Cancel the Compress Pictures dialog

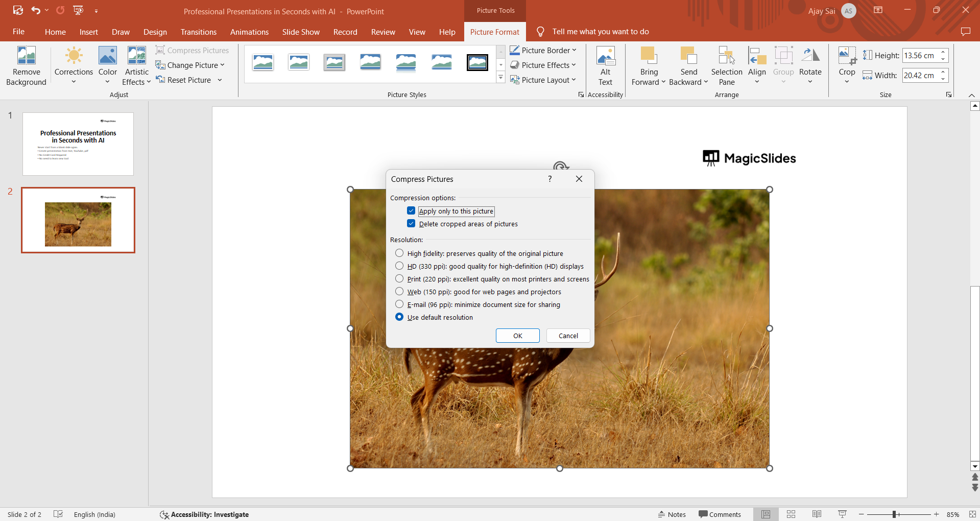pyautogui.click(x=568, y=336)
